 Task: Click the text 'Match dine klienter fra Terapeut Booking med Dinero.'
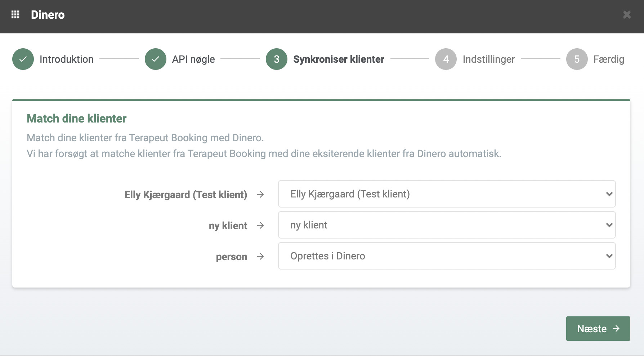pos(146,138)
